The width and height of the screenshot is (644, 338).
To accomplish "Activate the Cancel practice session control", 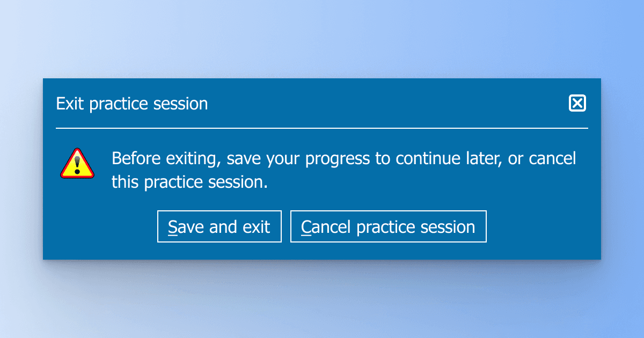I will click(x=388, y=226).
